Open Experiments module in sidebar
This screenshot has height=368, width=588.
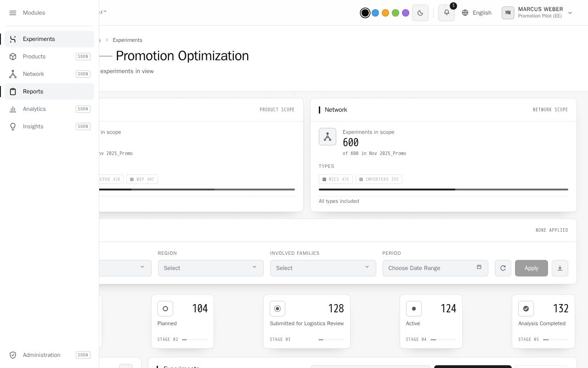[x=50, y=39]
